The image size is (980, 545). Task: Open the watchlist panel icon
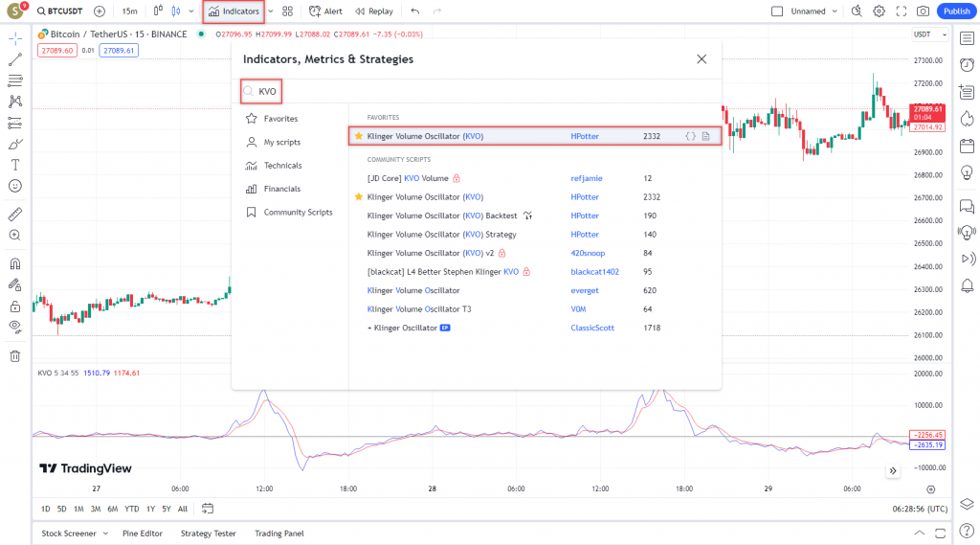pos(967,39)
